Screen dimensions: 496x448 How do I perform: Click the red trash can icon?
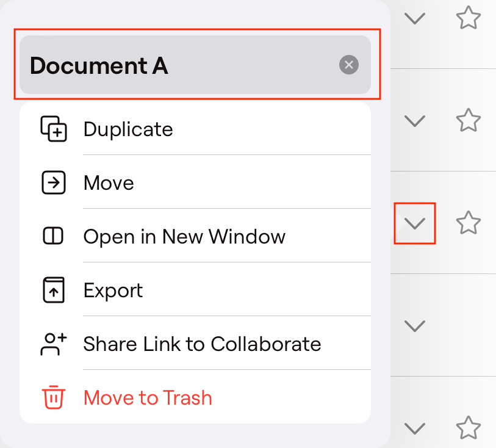pos(54,397)
